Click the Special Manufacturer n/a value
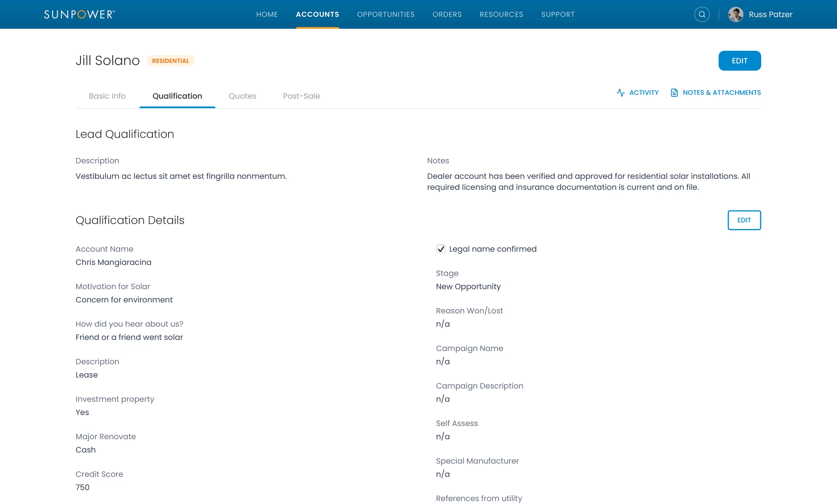This screenshot has height=504, width=837. click(x=443, y=474)
